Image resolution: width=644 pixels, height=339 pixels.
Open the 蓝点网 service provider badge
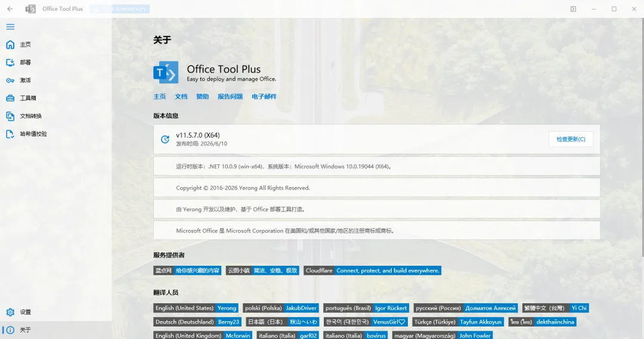pos(187,270)
